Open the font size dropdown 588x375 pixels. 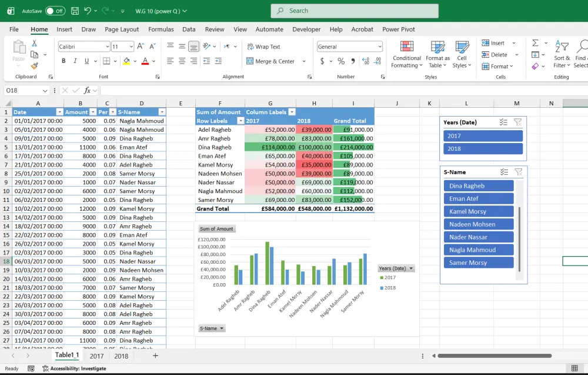131,47
